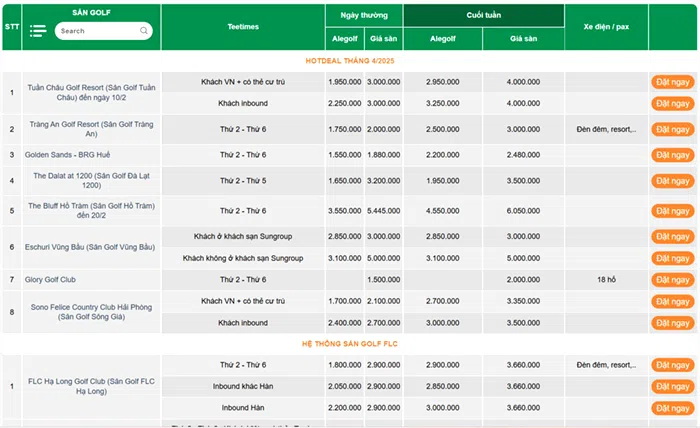Click the SÂN GOLF column header
Image resolution: width=700 pixels, height=428 pixels.
click(x=92, y=12)
